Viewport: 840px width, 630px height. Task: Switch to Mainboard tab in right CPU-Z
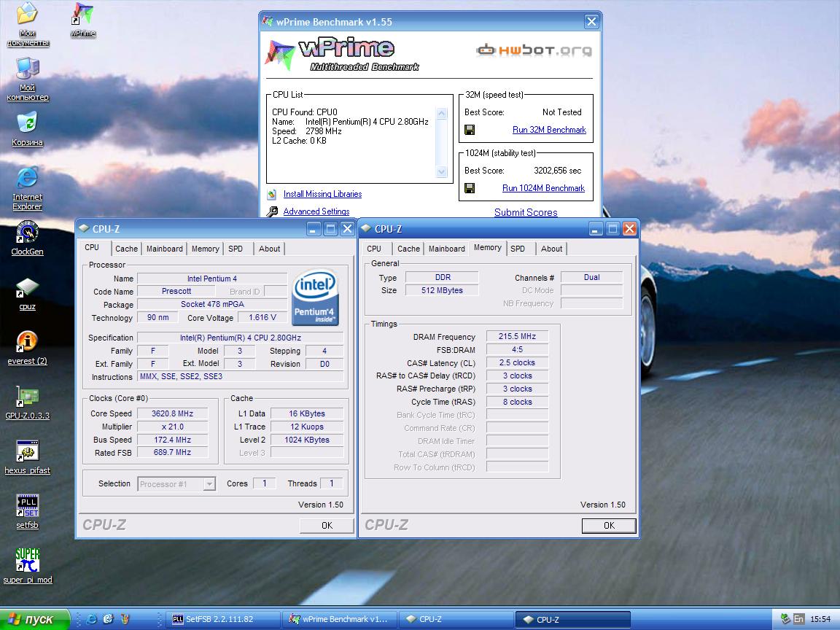click(447, 249)
